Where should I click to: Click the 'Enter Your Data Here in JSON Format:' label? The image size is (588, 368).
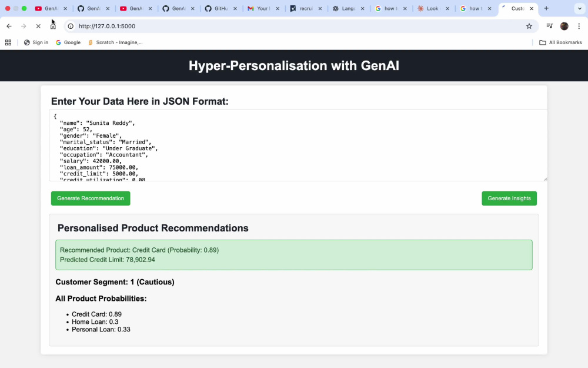139,101
